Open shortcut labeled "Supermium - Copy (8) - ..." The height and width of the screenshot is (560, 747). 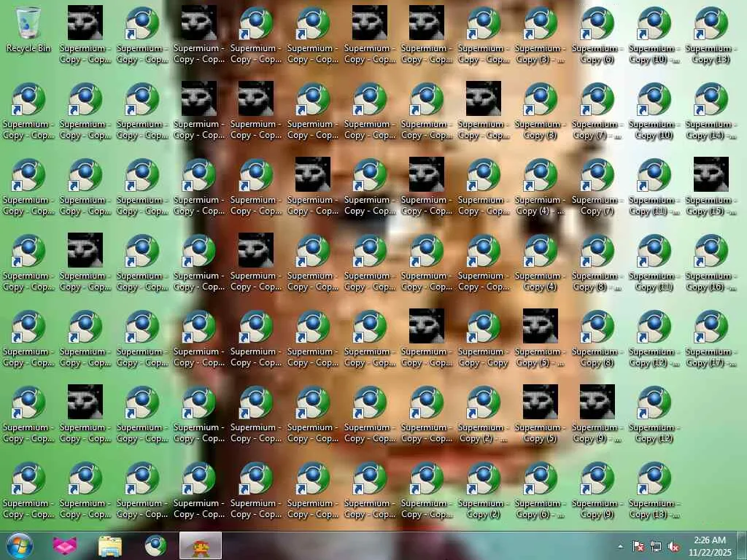(x=597, y=262)
